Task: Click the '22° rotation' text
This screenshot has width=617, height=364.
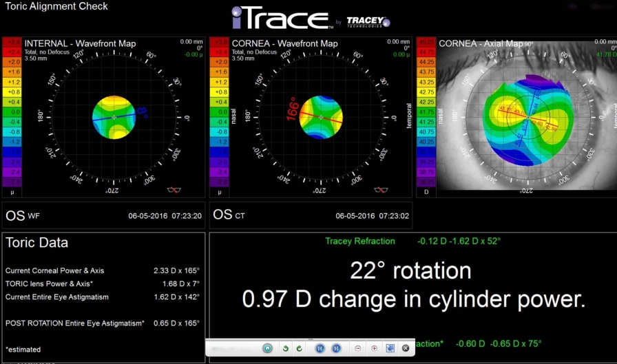Action: tap(410, 271)
